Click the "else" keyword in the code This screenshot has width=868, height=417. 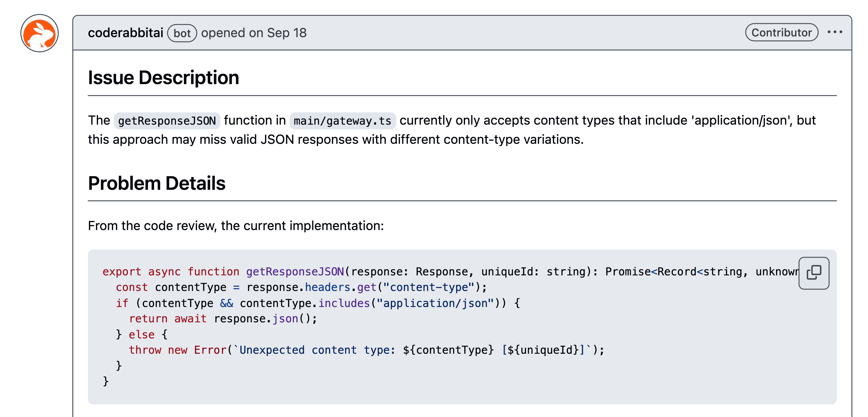point(142,335)
